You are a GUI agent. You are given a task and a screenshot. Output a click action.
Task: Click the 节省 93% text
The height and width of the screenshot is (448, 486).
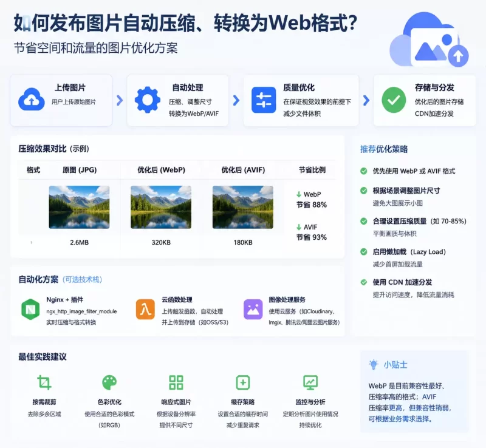(x=312, y=237)
